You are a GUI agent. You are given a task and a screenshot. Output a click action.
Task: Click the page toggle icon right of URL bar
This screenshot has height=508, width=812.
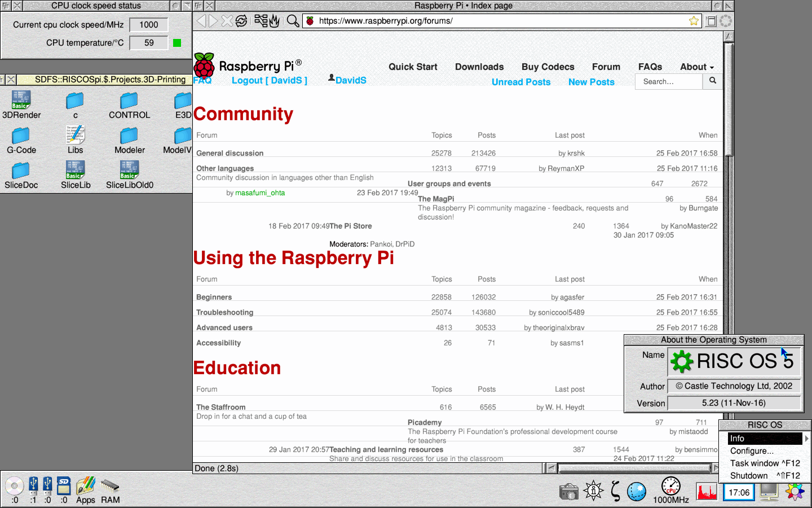[712, 21]
